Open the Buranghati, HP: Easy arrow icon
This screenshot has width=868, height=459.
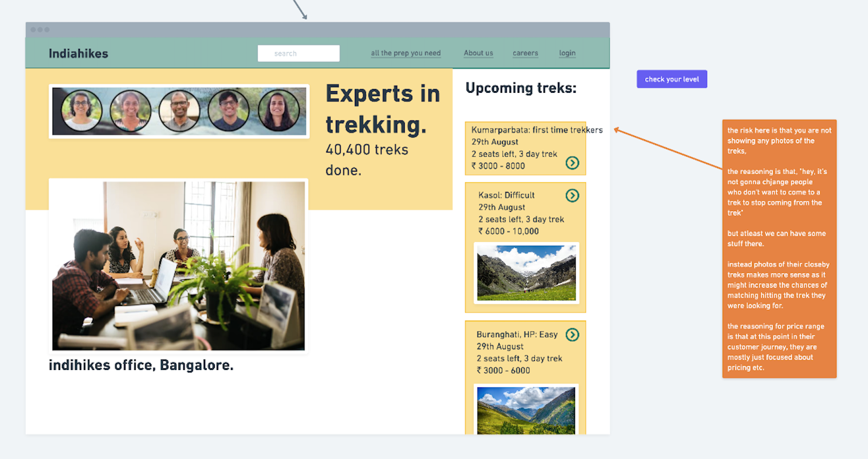(x=572, y=335)
